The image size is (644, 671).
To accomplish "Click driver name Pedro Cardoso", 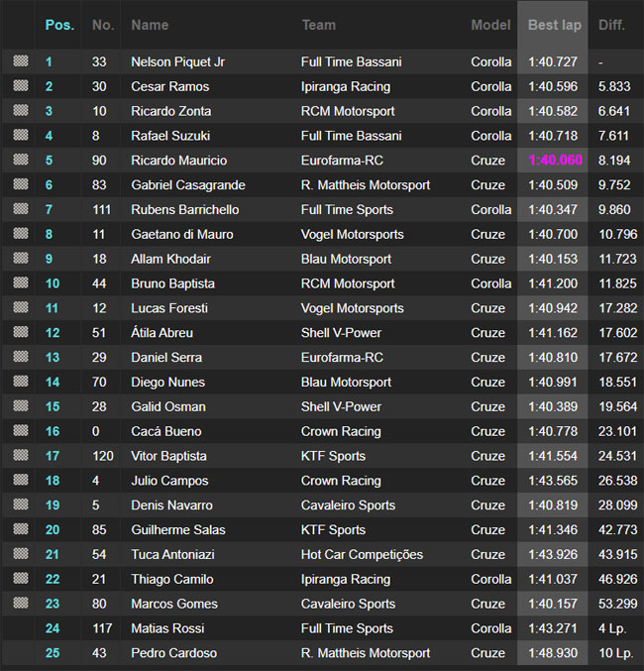I will [x=173, y=653].
